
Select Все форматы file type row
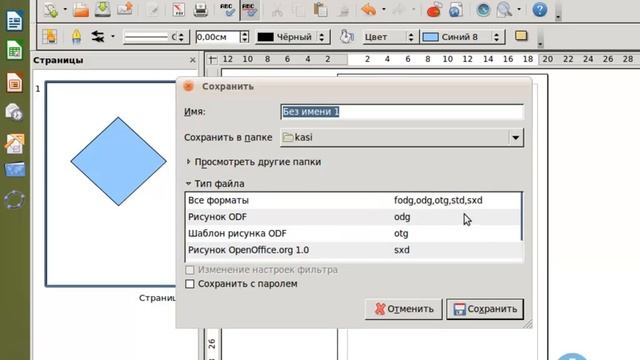click(353, 200)
